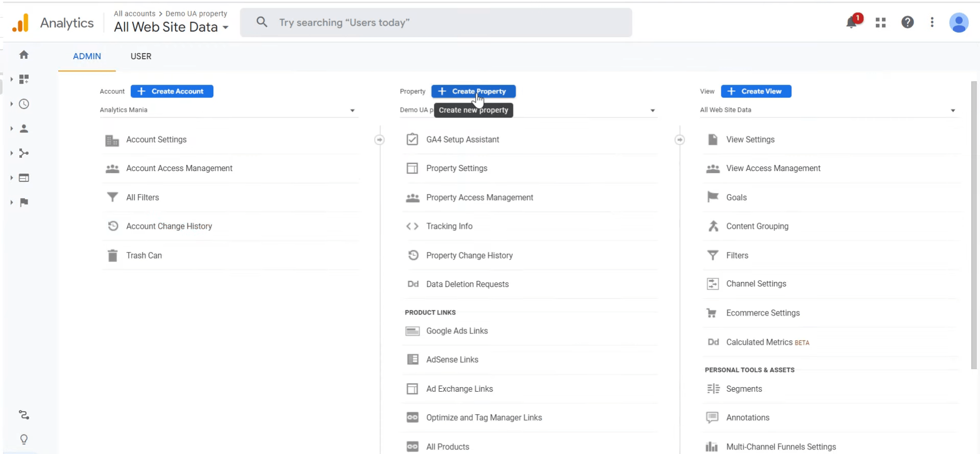Open Customization dashboards icon in sidebar
980x454 pixels.
point(24,79)
